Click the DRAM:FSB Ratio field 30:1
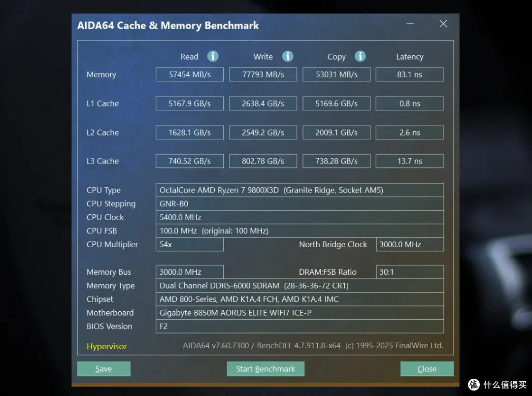Screen dimensions: 532x396 tap(410, 272)
